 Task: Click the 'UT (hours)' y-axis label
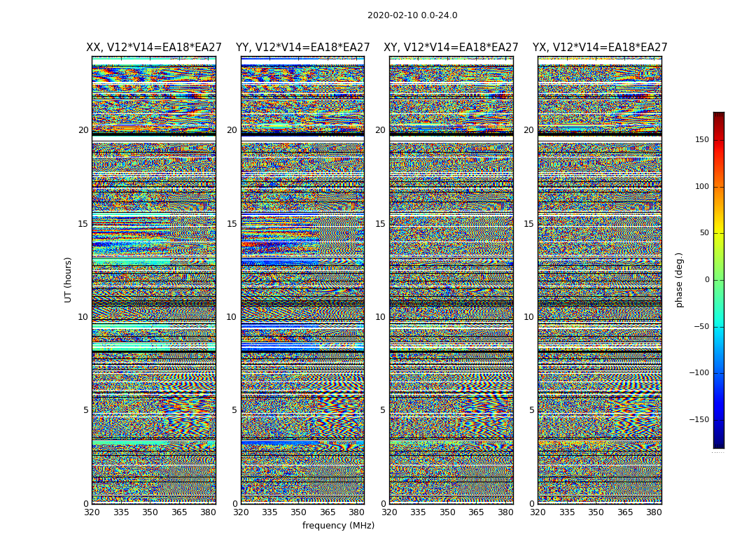pyautogui.click(x=69, y=280)
